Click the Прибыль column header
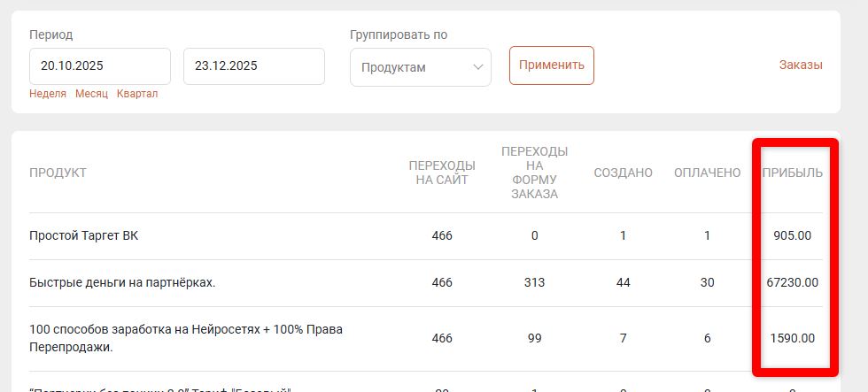 pos(792,173)
